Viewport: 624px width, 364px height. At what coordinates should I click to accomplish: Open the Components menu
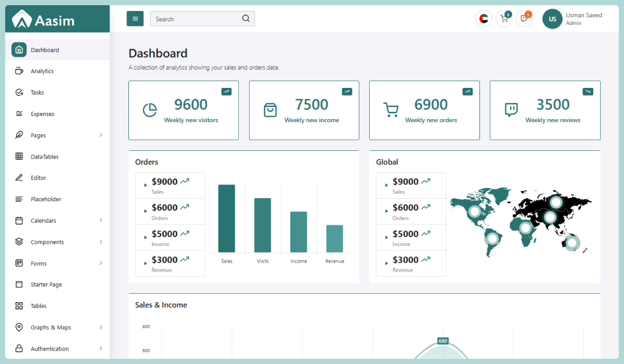click(x=47, y=241)
